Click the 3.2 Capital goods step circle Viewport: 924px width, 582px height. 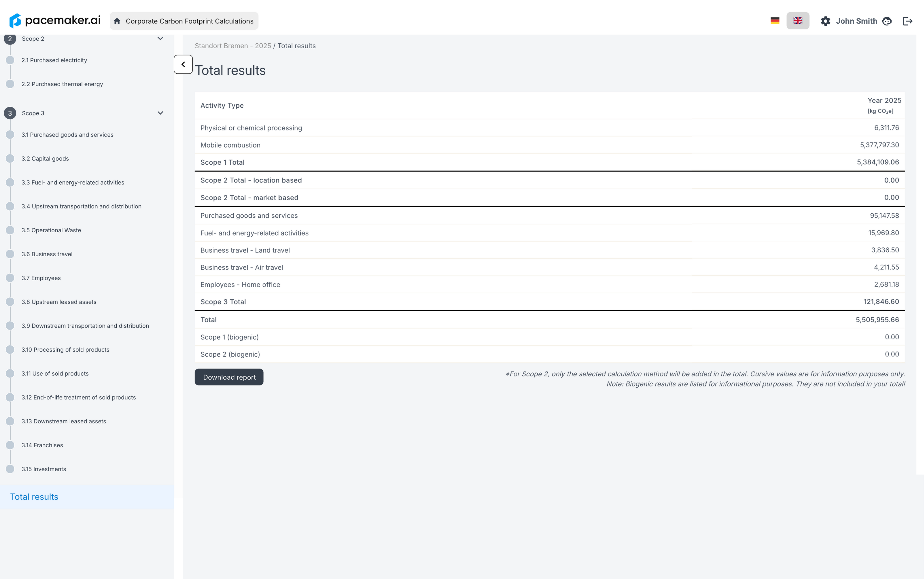tap(10, 159)
